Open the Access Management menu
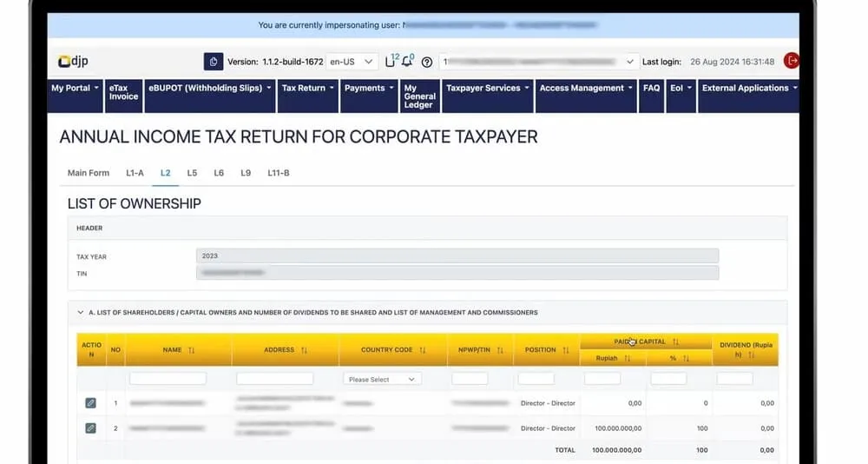This screenshot has height=464, width=868. (586, 96)
